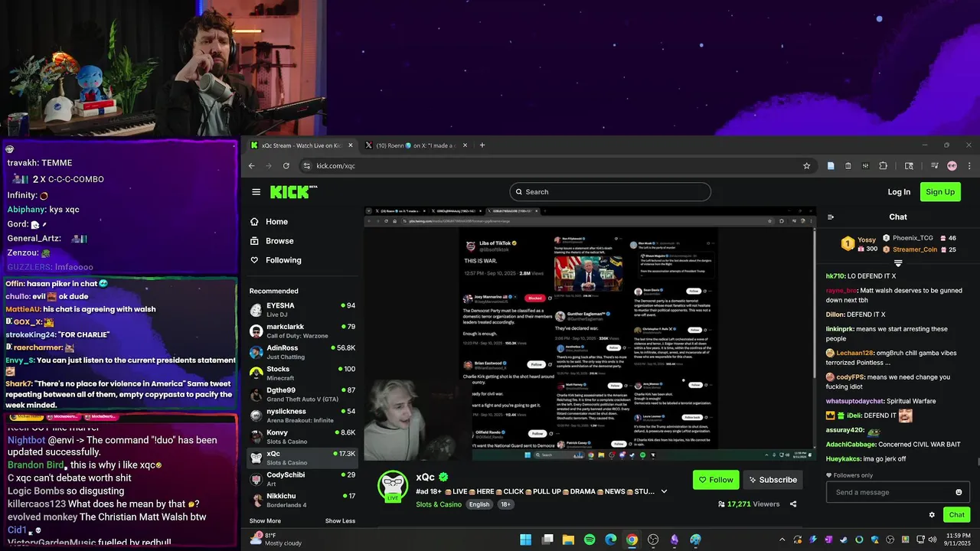The image size is (980, 551).
Task: Close the xQc Stream tab
Action: click(351, 145)
